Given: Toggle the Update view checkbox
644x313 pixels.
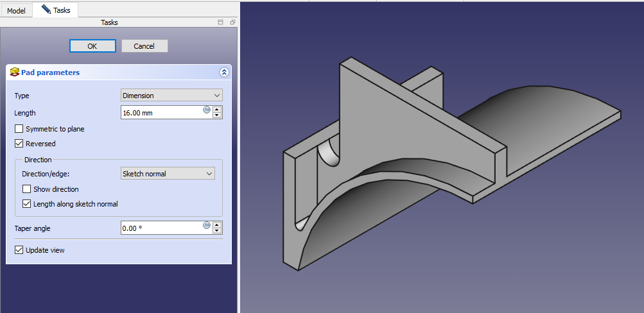Looking at the screenshot, I should tap(19, 250).
